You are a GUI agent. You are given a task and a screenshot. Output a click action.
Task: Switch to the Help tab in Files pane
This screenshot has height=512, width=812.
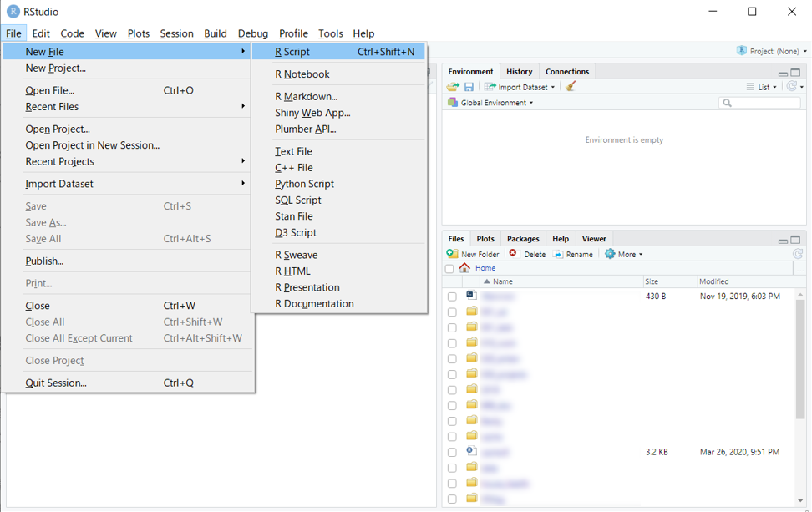(x=561, y=239)
